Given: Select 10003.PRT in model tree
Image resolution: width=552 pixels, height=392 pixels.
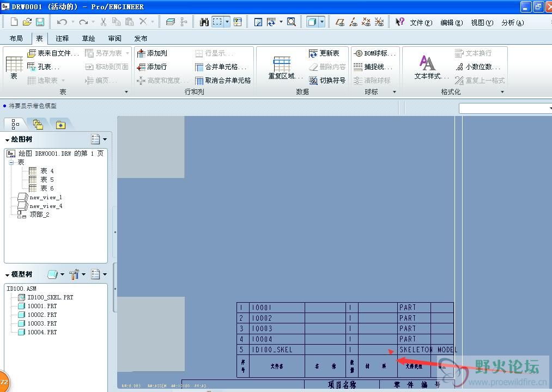Looking at the screenshot, I should (37, 323).
